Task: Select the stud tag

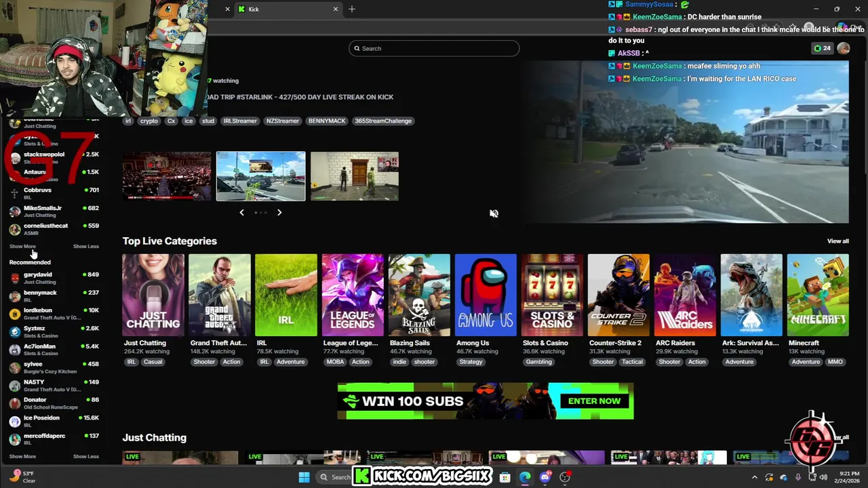Action: click(208, 121)
